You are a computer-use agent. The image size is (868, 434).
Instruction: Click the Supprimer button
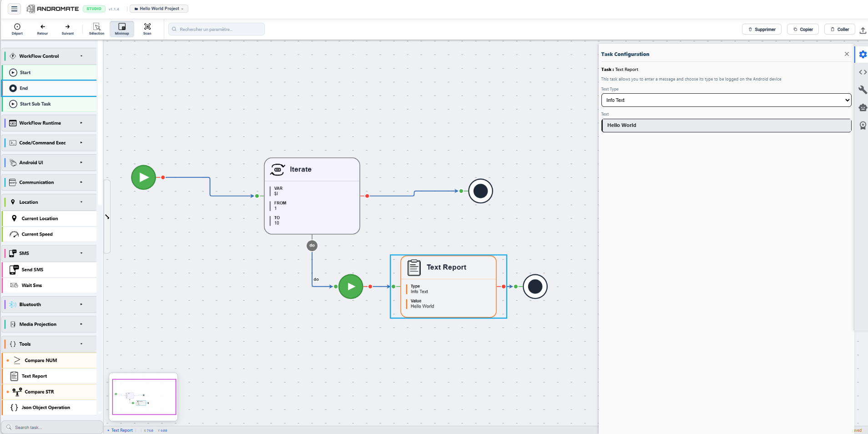point(762,29)
